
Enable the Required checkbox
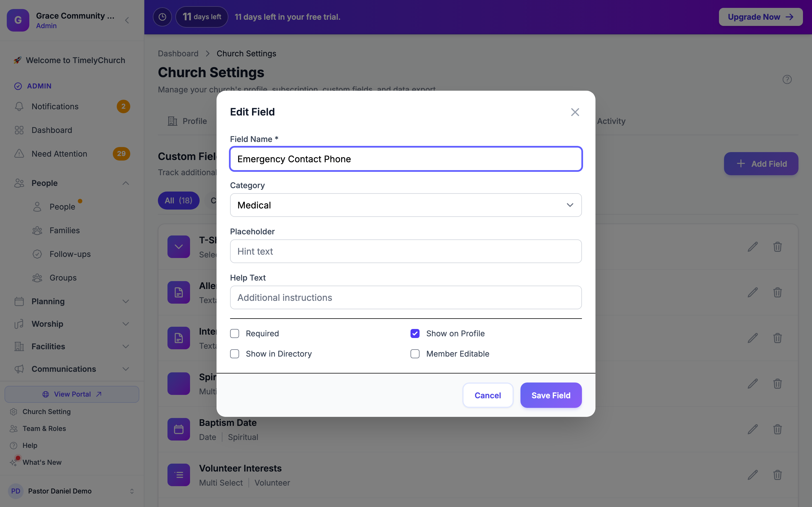pyautogui.click(x=235, y=333)
